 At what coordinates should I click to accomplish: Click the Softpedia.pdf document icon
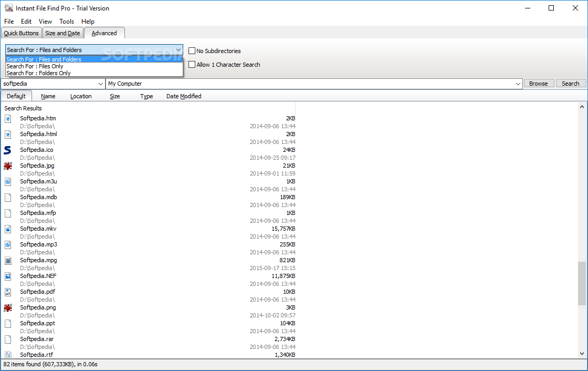[8, 292]
